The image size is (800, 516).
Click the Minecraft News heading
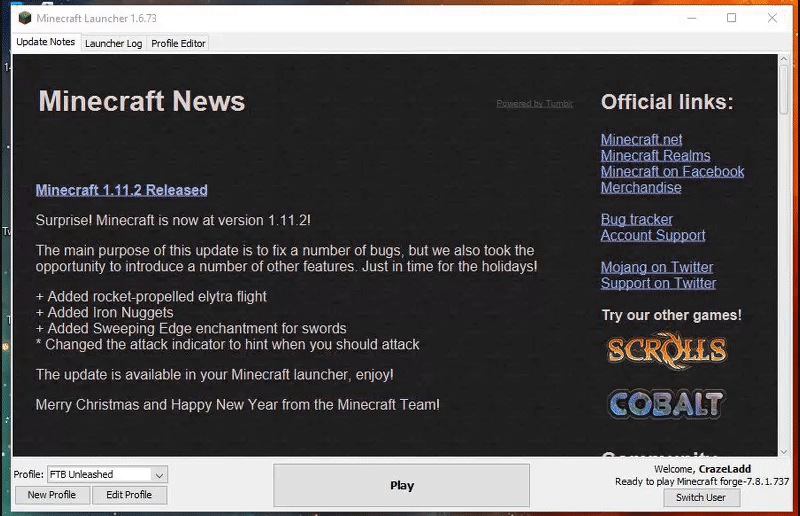click(142, 101)
